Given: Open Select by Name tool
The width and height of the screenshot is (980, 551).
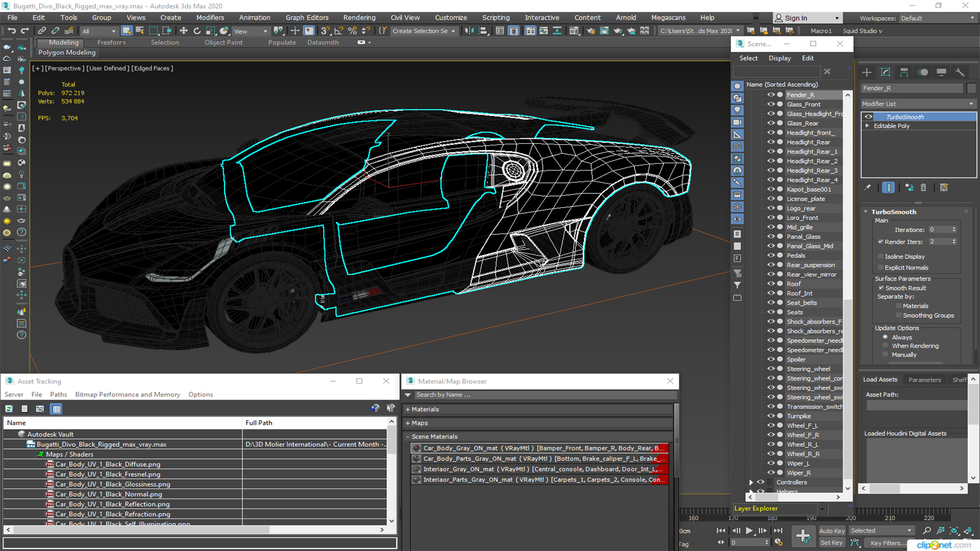Looking at the screenshot, I should (139, 31).
